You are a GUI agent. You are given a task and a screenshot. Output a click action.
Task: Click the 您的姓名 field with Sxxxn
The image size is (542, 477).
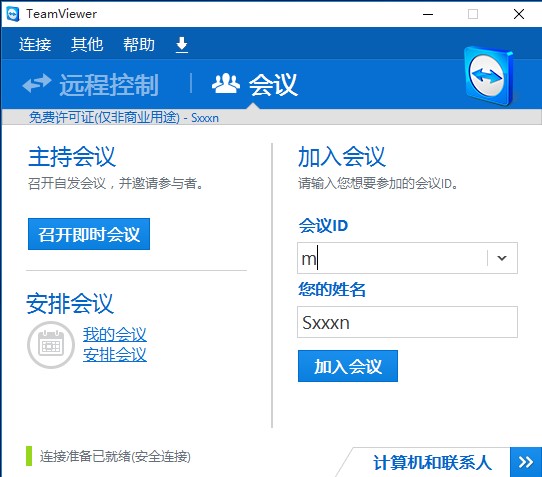[x=407, y=322]
